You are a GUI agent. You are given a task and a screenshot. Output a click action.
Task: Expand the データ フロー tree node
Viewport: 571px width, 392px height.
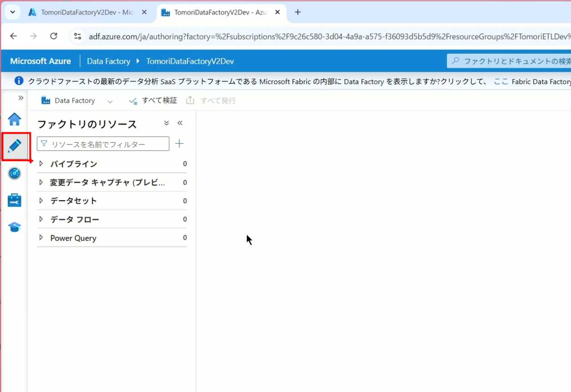(41, 219)
